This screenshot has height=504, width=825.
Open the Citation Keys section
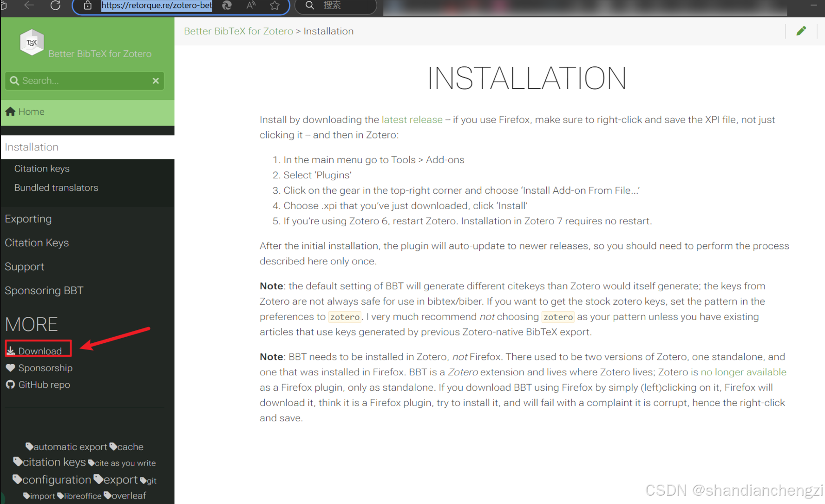click(x=37, y=243)
